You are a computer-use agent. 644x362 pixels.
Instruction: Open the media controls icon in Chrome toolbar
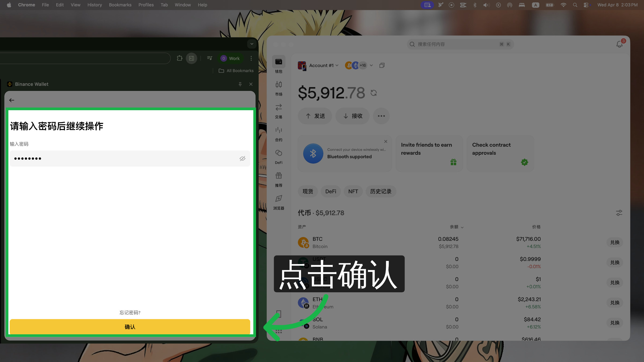tap(210, 58)
